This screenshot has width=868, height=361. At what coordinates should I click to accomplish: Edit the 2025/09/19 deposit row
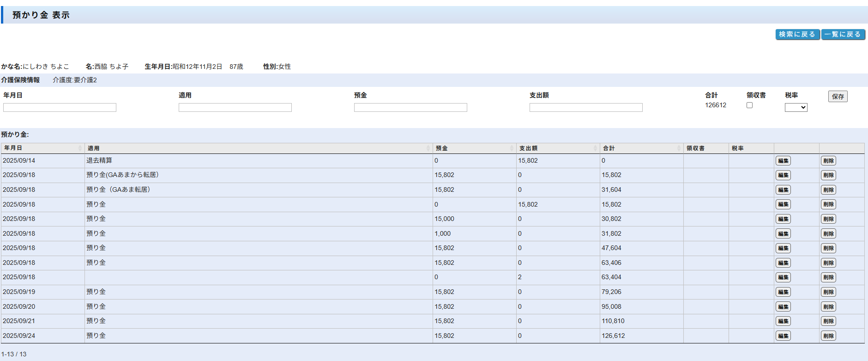[x=783, y=292]
